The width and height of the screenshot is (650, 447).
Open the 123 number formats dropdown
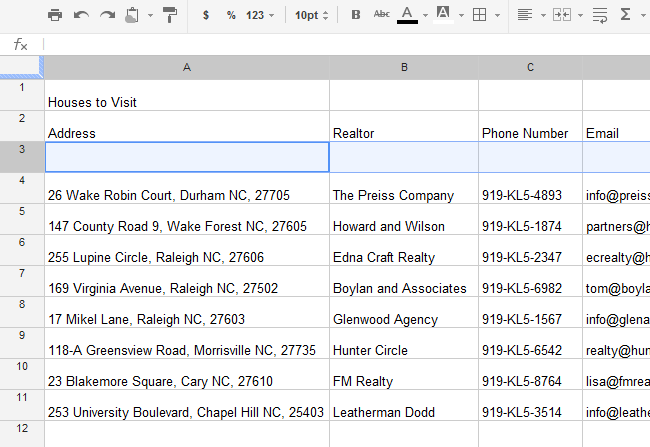coord(260,15)
